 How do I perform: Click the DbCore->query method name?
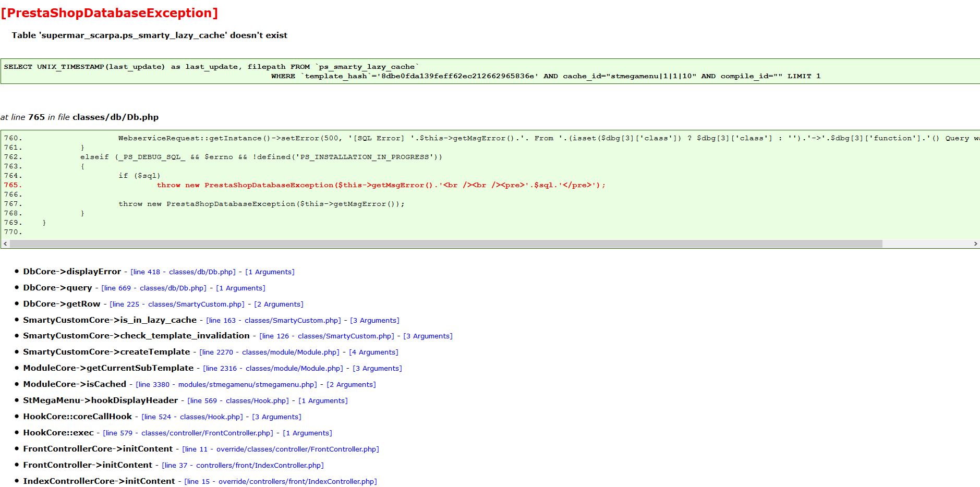57,288
